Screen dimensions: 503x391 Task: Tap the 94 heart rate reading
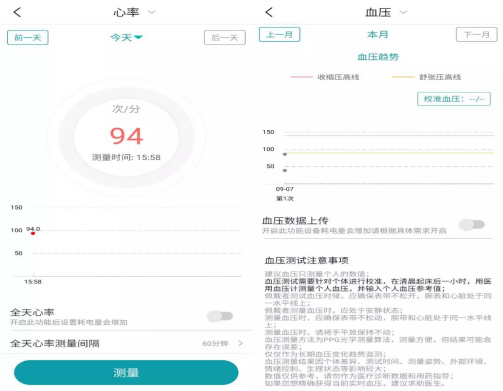coord(126,136)
